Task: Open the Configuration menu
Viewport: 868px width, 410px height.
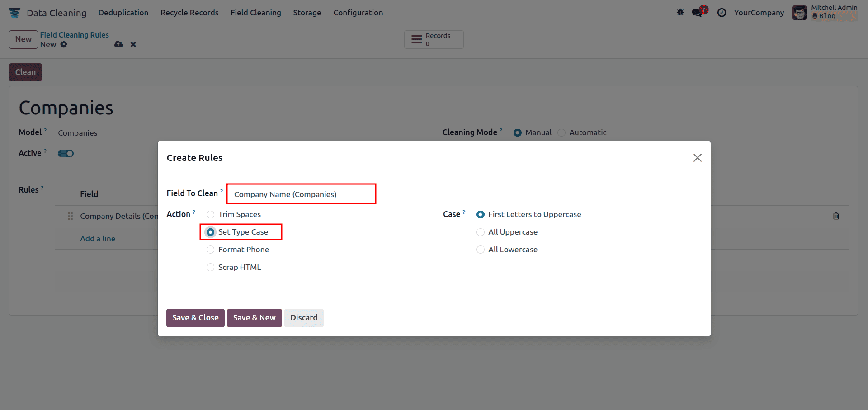Action: (358, 13)
